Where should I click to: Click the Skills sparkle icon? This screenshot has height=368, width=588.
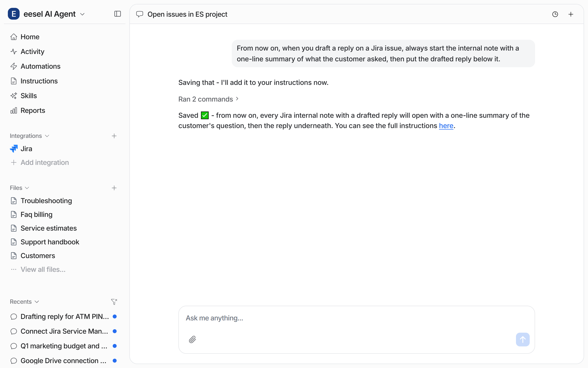click(14, 96)
